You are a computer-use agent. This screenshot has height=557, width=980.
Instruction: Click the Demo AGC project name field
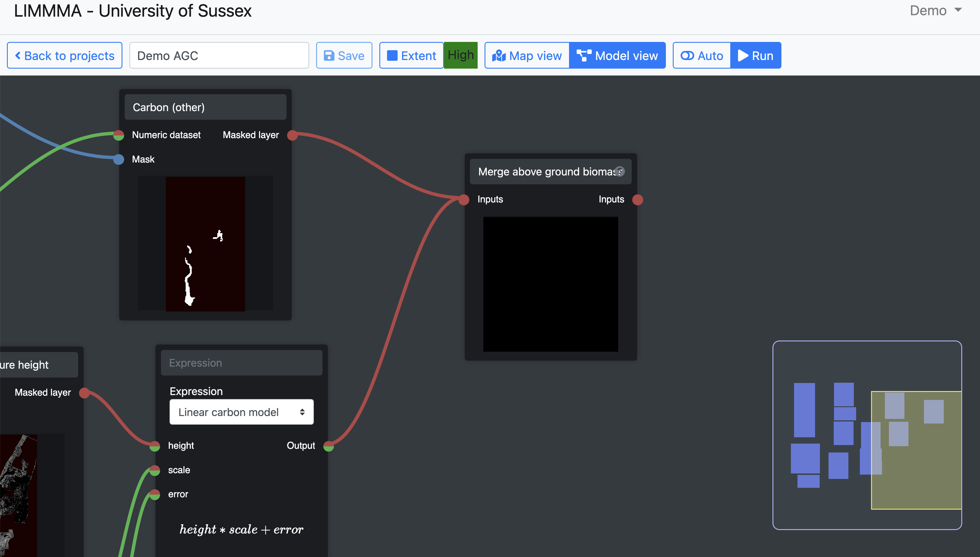(x=219, y=55)
